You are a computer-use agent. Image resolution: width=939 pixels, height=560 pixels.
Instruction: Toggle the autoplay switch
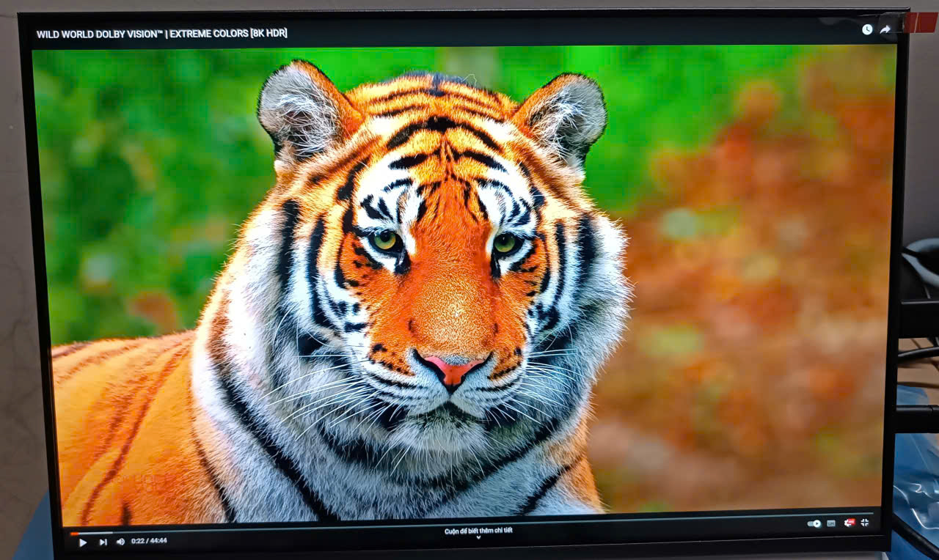[814, 523]
